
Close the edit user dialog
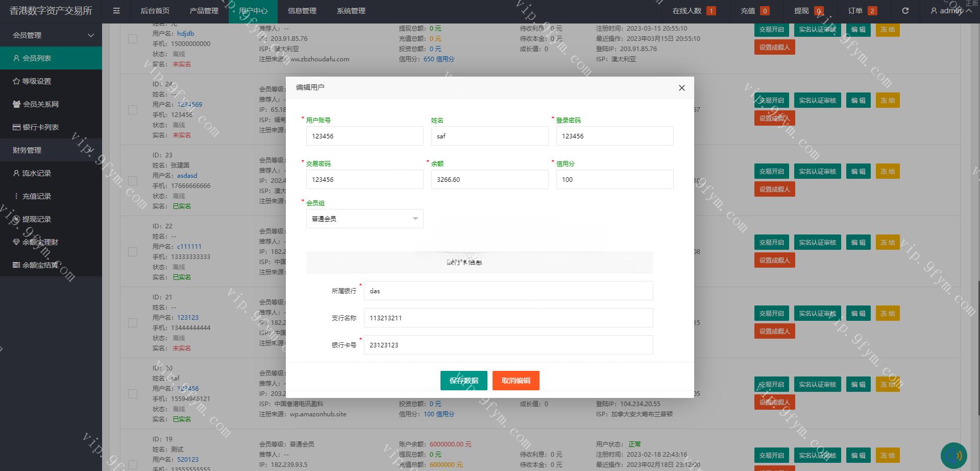pyautogui.click(x=681, y=88)
